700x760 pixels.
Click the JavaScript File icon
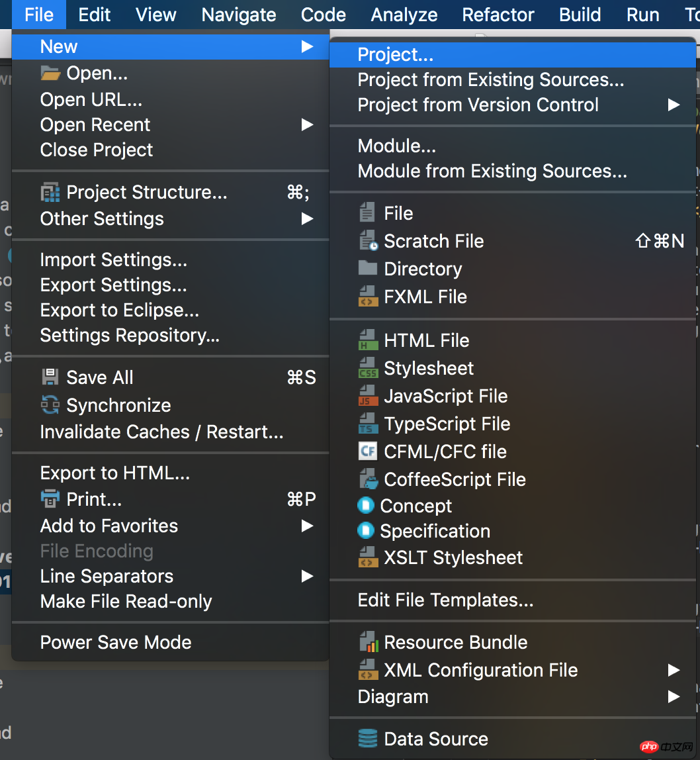point(368,395)
